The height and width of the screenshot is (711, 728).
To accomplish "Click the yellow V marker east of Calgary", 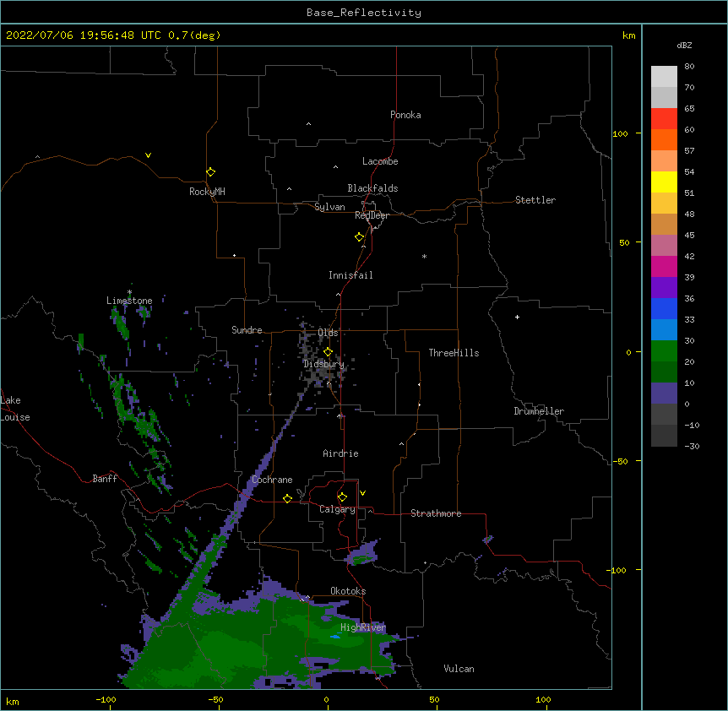I will coord(362,493).
